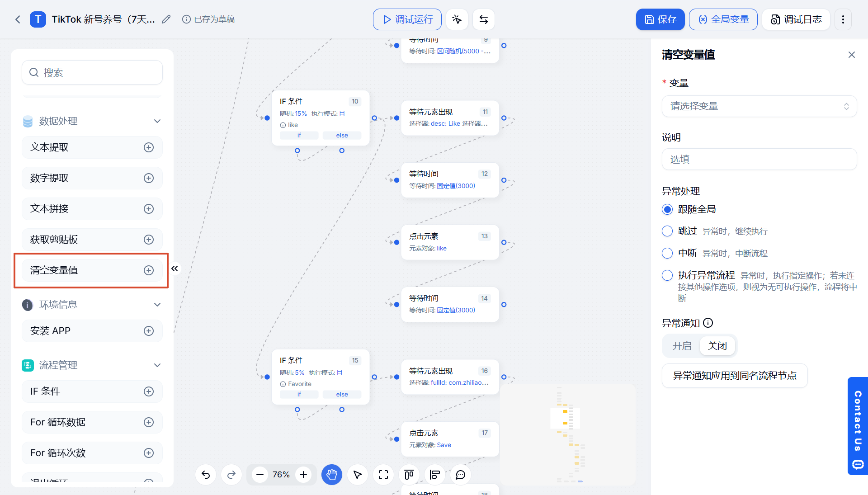Select the hand pan tool
This screenshot has width=868, height=495.
[x=332, y=475]
